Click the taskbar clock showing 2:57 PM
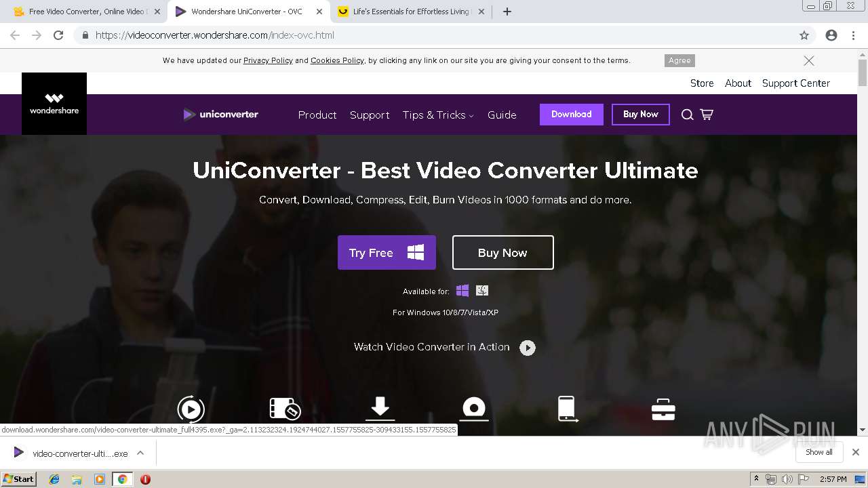Image resolution: width=868 pixels, height=488 pixels. (833, 479)
